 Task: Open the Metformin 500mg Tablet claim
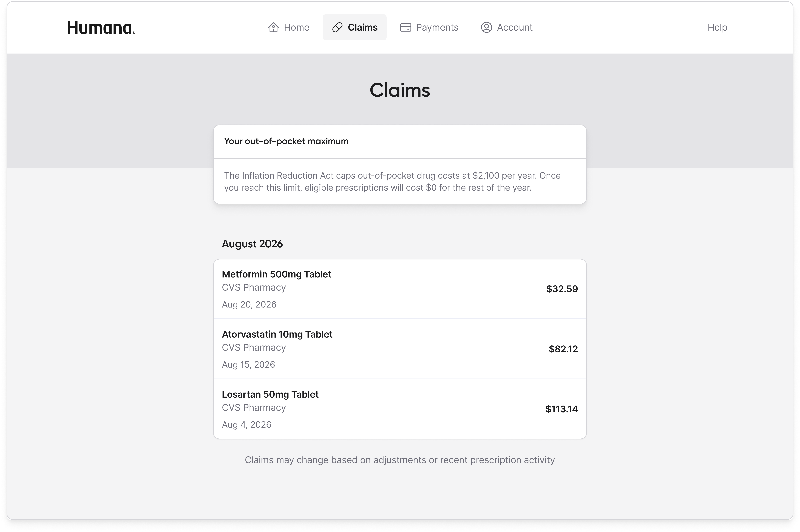click(x=277, y=274)
